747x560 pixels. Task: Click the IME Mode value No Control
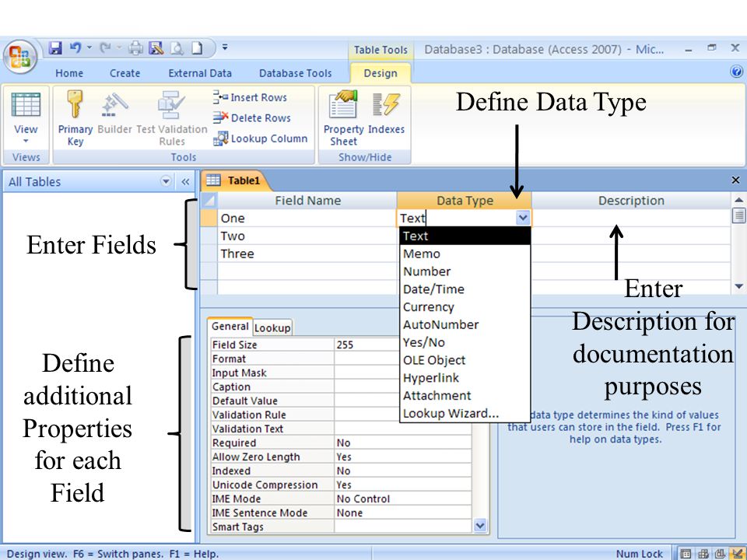coord(403,499)
